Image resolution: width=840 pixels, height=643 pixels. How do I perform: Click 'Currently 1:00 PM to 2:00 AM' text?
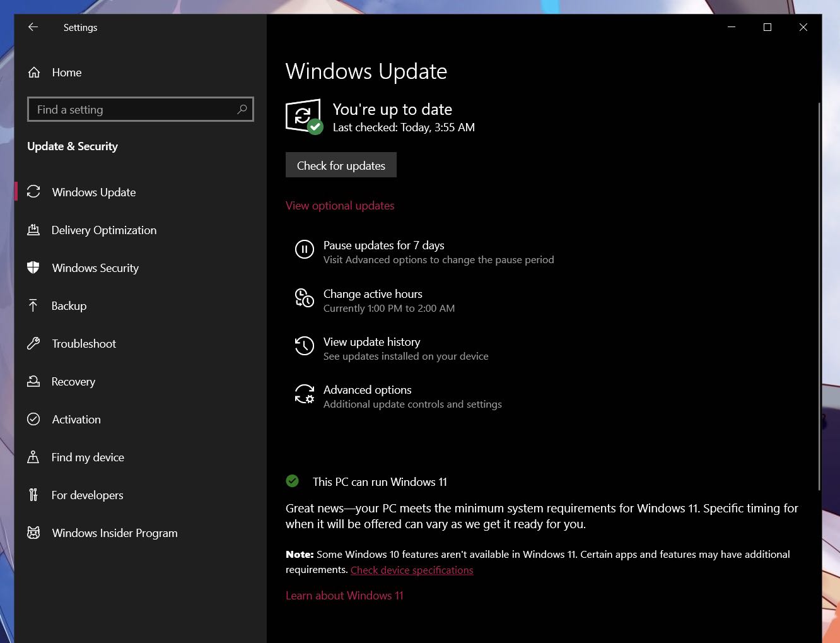(389, 309)
